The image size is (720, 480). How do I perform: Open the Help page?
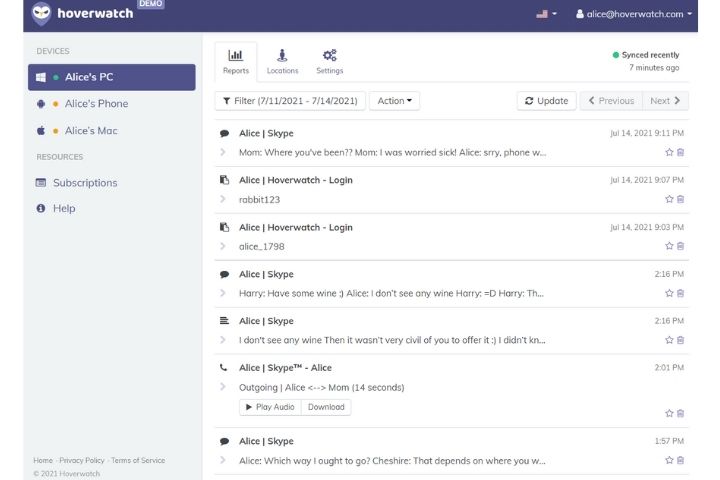coord(64,209)
